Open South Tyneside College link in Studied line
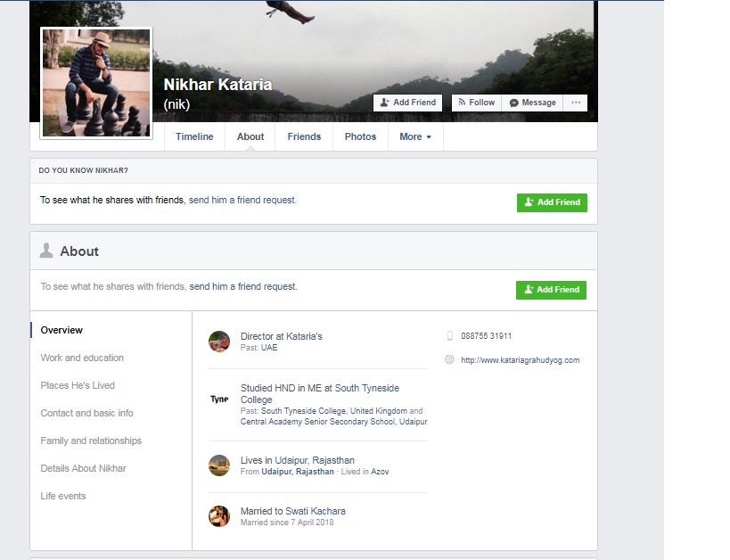The width and height of the screenshot is (730, 560). [x=320, y=393]
